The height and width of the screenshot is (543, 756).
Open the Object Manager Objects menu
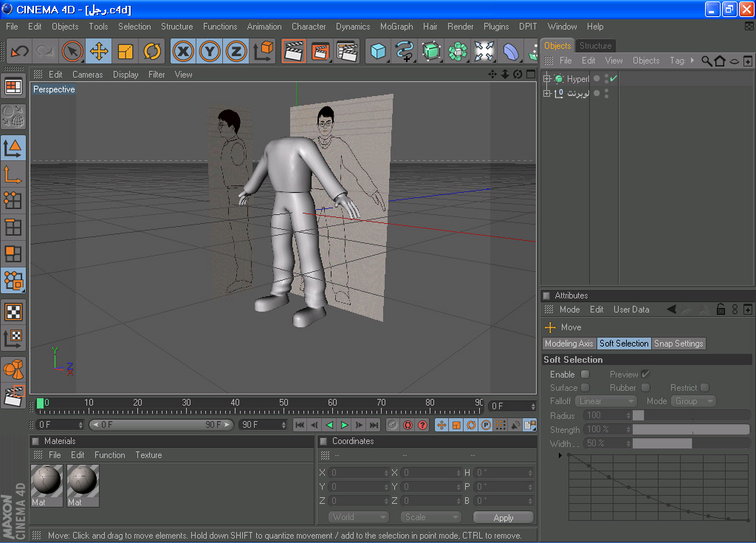646,61
